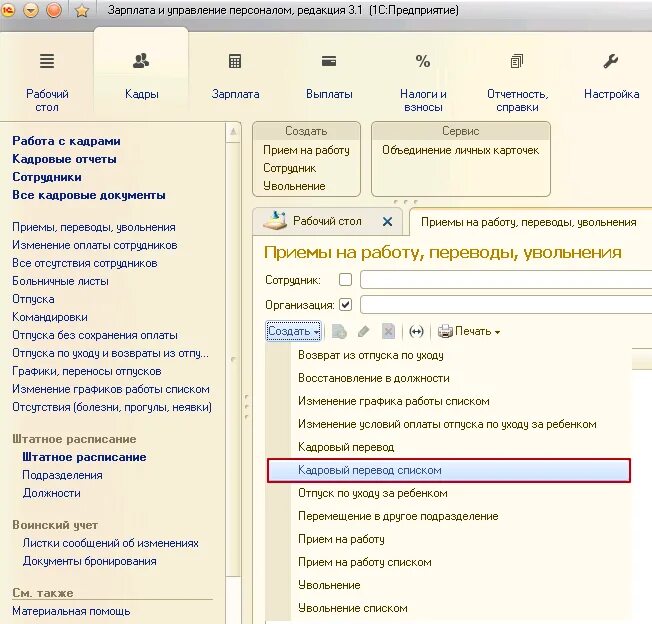
Task: Click the favorites star icon in title bar
Action: pyautogui.click(x=82, y=10)
